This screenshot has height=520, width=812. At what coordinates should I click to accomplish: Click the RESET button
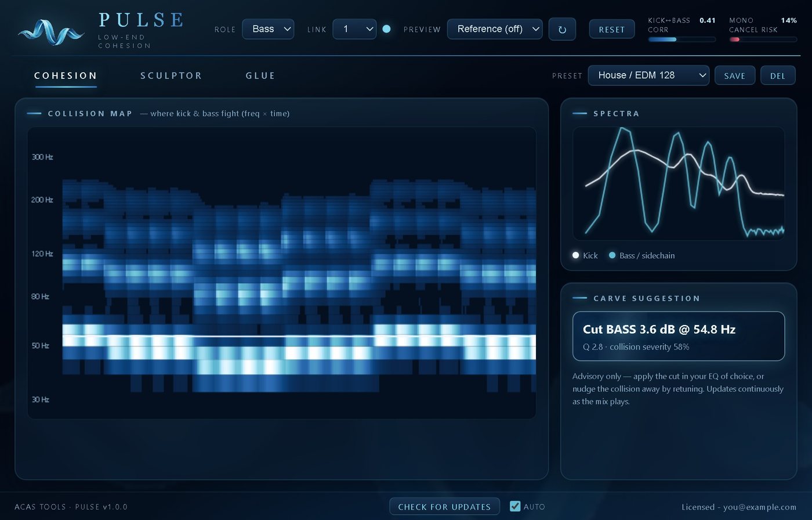pos(612,29)
